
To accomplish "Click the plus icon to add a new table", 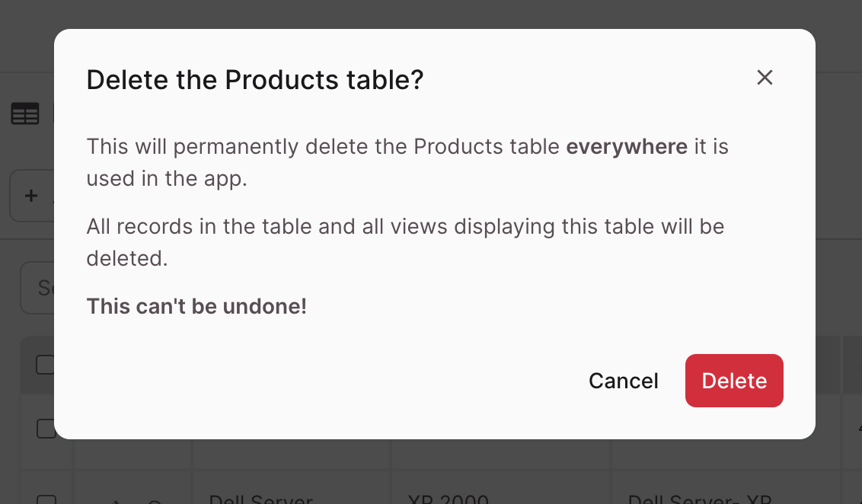I will (x=31, y=196).
